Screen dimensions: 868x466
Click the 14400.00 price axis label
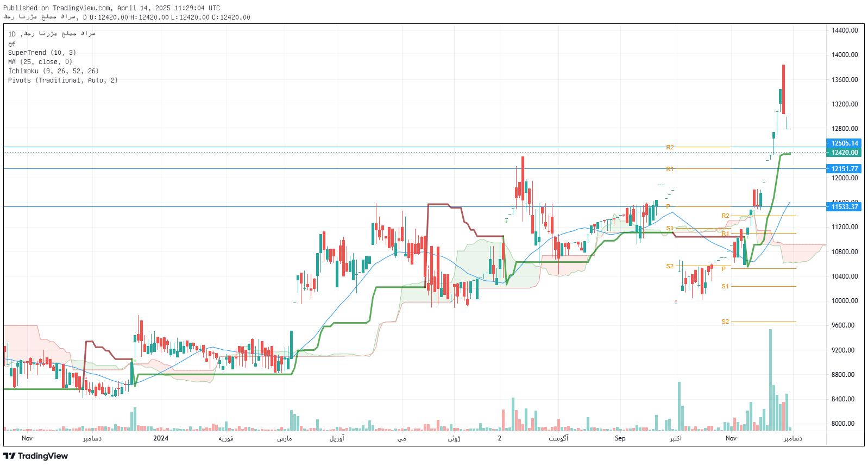click(845, 30)
